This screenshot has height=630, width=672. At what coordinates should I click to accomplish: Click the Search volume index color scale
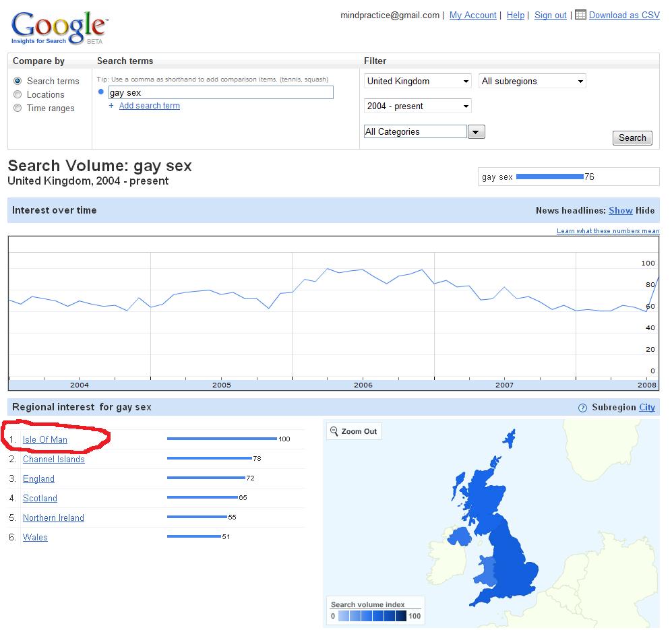click(x=373, y=616)
